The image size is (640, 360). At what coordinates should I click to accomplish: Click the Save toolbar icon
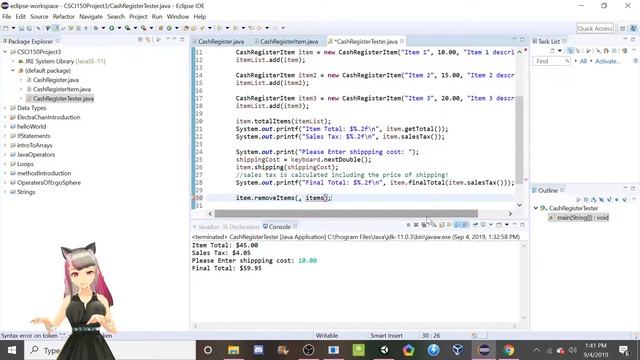(21, 28)
